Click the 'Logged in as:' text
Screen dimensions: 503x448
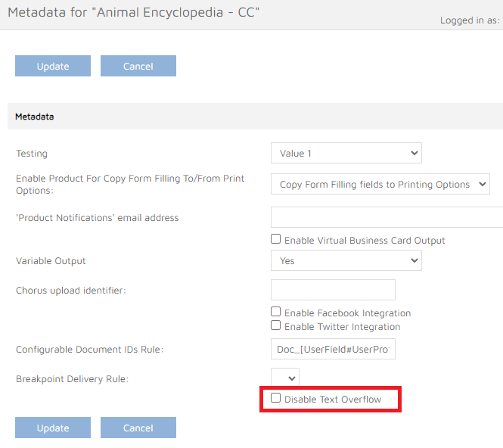coord(470,20)
